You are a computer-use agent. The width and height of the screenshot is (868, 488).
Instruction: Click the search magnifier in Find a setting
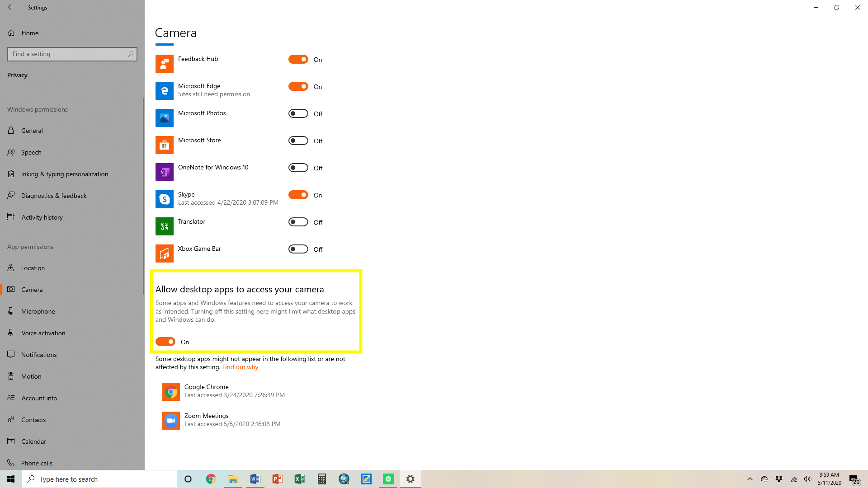(131, 54)
